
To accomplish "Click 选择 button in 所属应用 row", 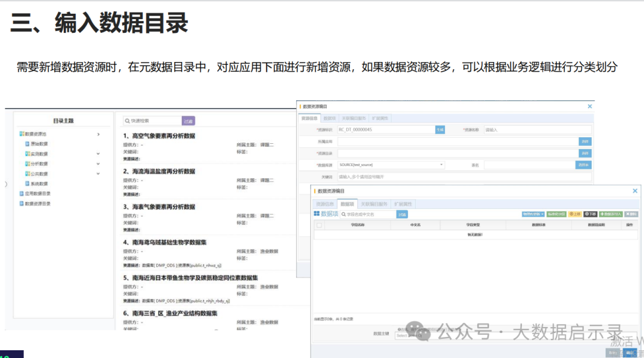I will click(x=585, y=141).
